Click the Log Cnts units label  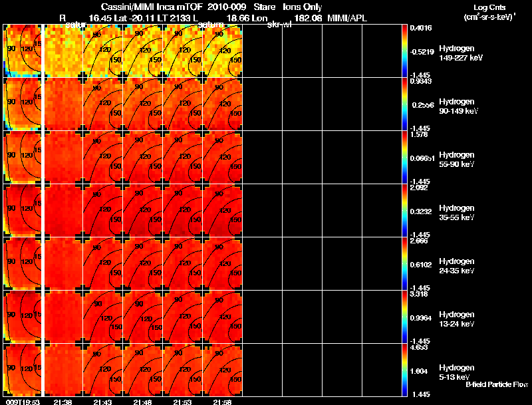(489, 12)
